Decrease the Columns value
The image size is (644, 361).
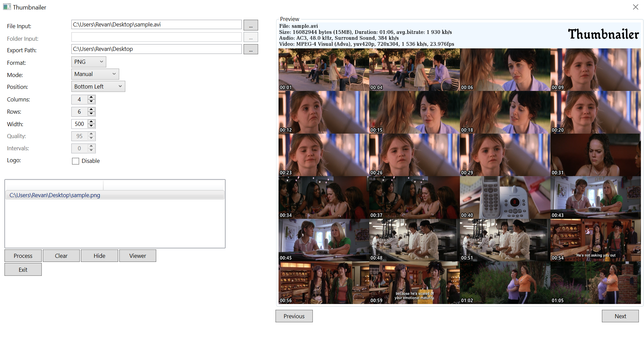[91, 101]
